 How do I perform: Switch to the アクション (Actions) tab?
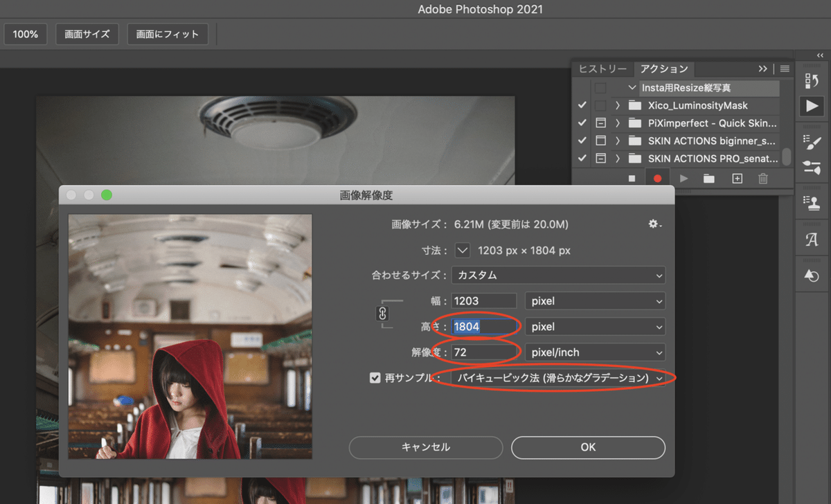pos(664,69)
